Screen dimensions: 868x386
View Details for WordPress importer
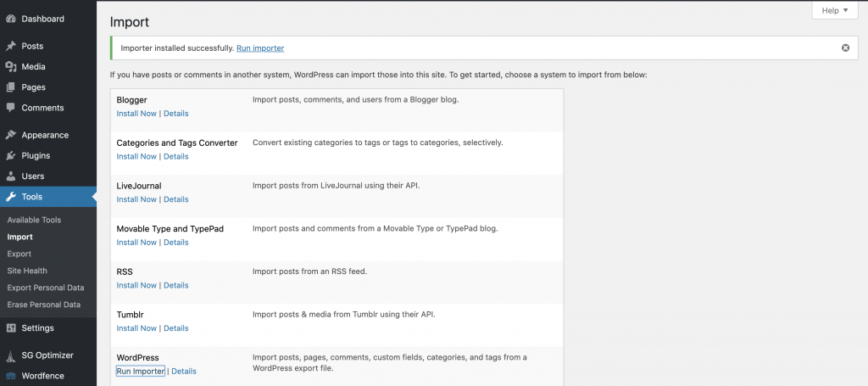(184, 372)
